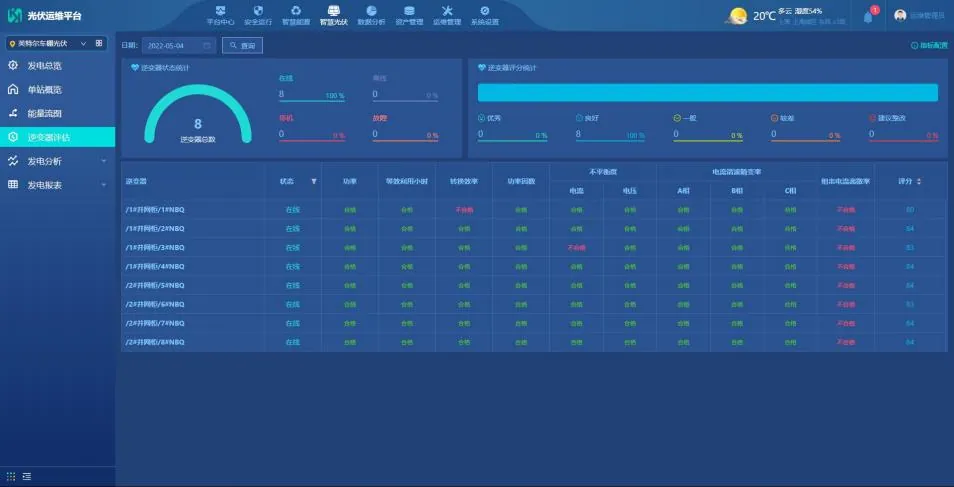This screenshot has width=954, height=487.
Task: Click the 一般 rating icon
Action: (x=677, y=118)
